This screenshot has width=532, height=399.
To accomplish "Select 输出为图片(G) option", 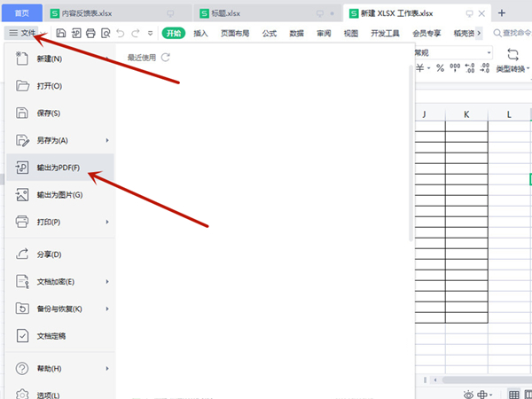I will 59,194.
